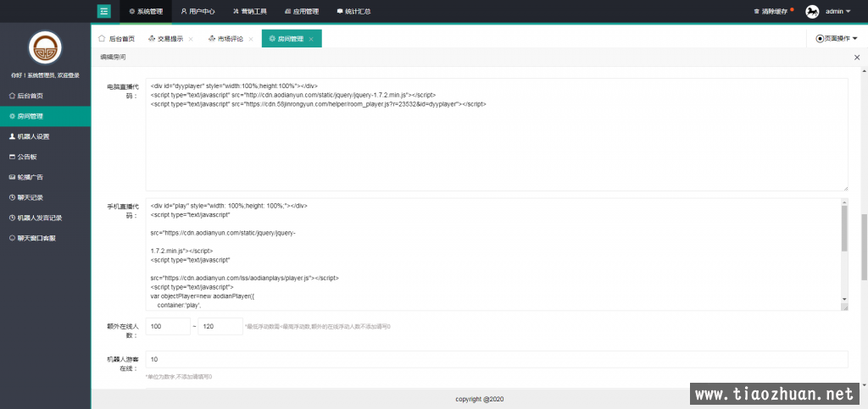Click the 手机直播代码 textarea scroll down arrow
This screenshot has height=409, width=868.
[844, 299]
